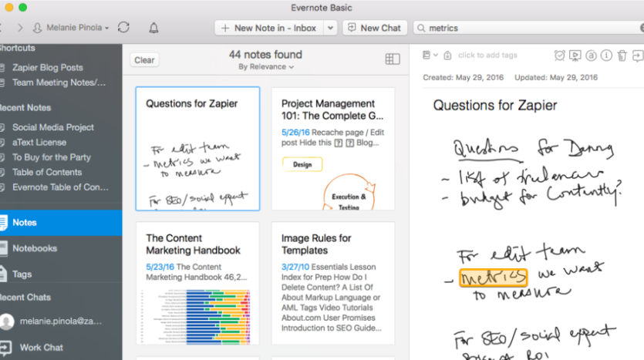Screen dimensions: 644x360
Task: Open To Buy for the Party note
Action: [52, 157]
